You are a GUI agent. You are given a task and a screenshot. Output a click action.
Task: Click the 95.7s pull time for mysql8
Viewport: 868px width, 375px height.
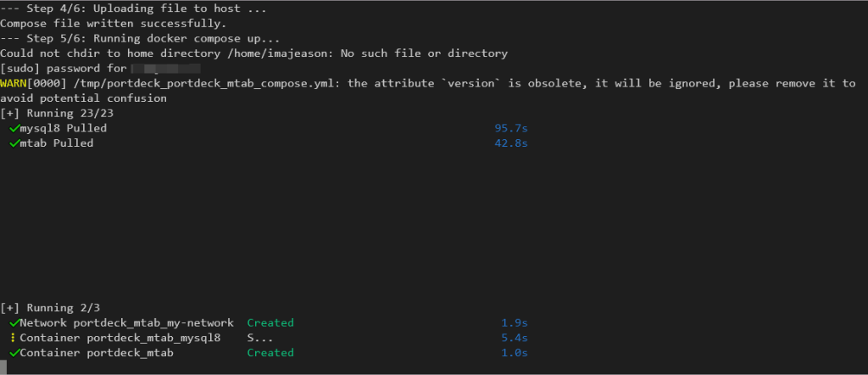[510, 128]
